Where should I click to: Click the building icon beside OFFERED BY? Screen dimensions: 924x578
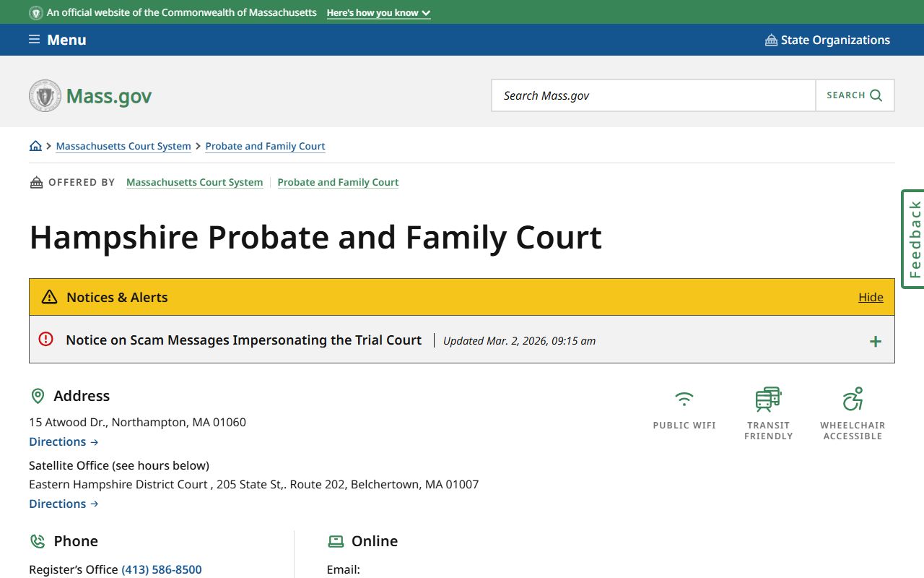pyautogui.click(x=36, y=182)
